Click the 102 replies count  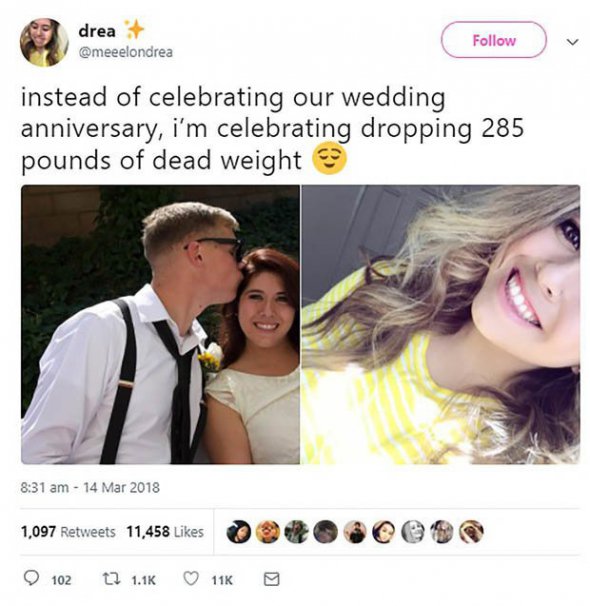61,580
